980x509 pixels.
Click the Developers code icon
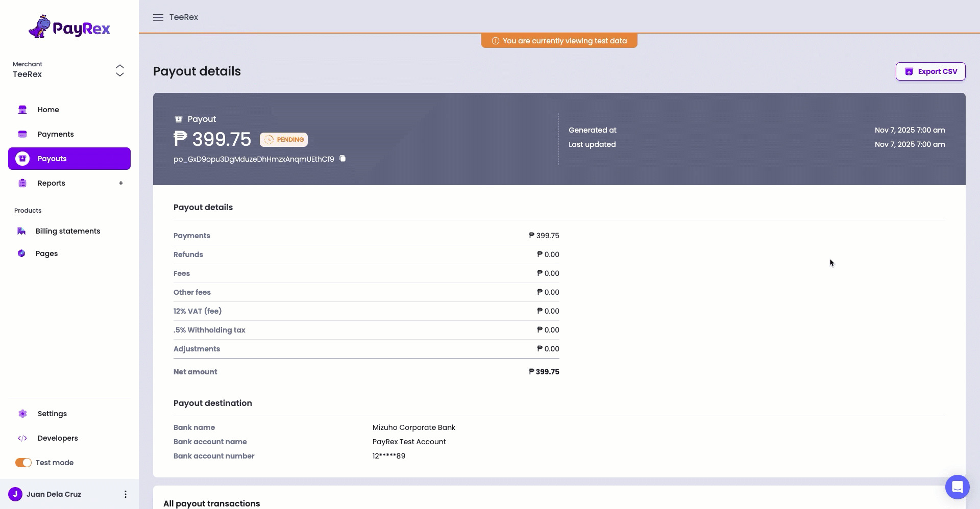[x=23, y=438]
